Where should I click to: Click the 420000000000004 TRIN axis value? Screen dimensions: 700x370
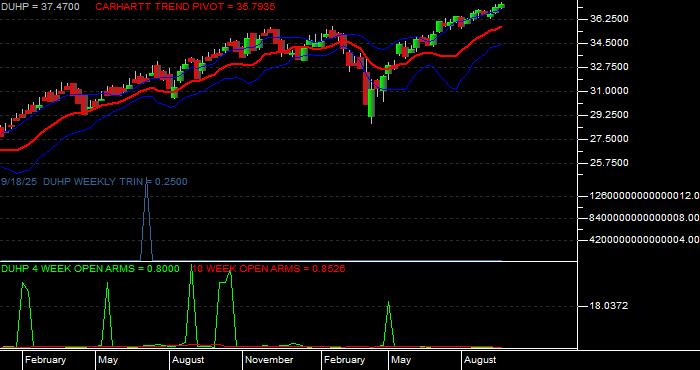click(x=644, y=240)
